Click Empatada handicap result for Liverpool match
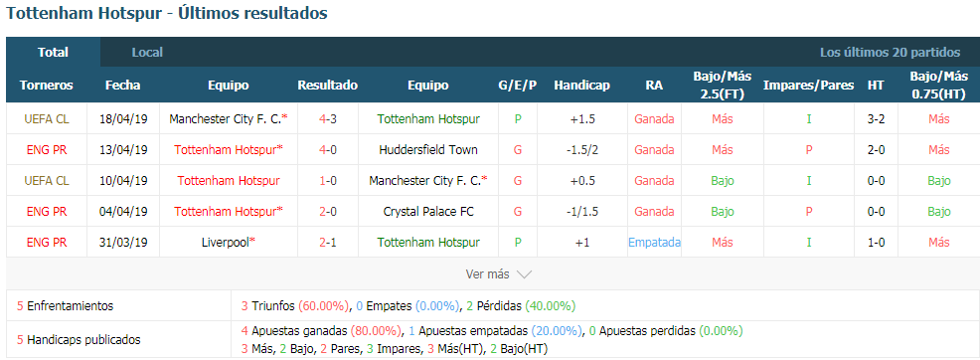The image size is (980, 360). 654,242
